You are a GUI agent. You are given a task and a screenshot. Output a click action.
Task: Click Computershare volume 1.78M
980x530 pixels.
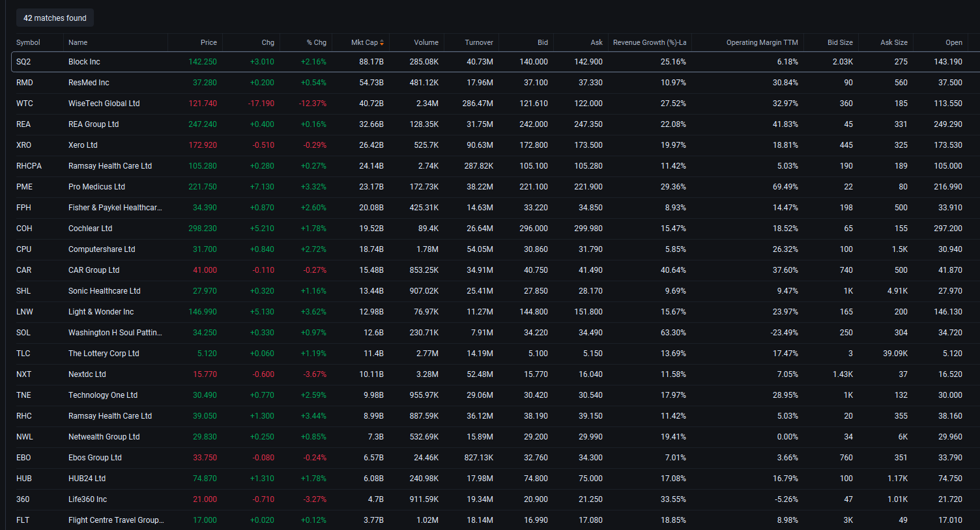427,249
